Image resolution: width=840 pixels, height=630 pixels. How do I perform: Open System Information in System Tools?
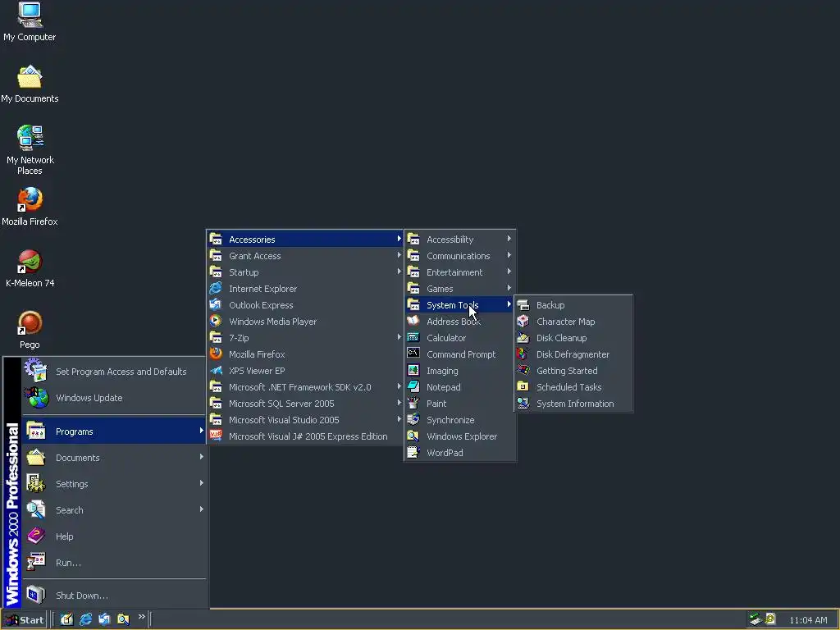point(573,403)
